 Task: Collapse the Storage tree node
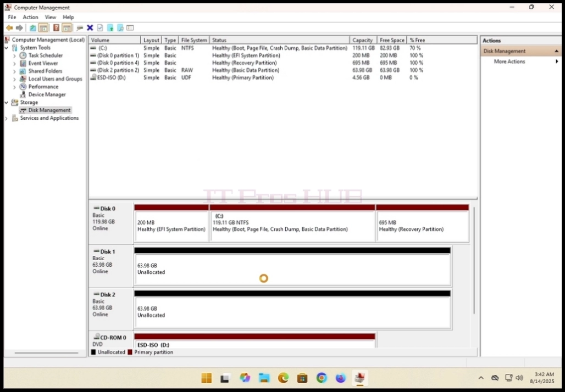(x=7, y=103)
